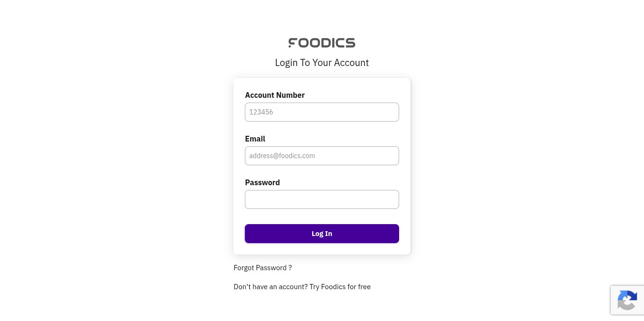Image resolution: width=644 pixels, height=321 pixels.
Task: Click the Password field label
Action: (262, 182)
